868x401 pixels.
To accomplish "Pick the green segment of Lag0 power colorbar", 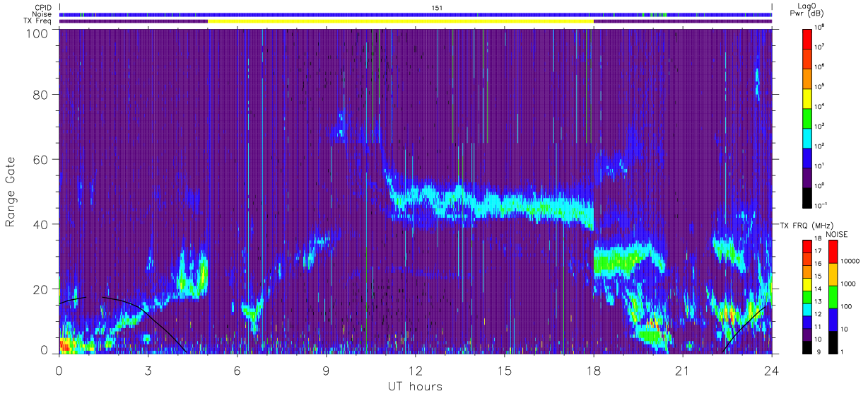I will pyautogui.click(x=807, y=117).
